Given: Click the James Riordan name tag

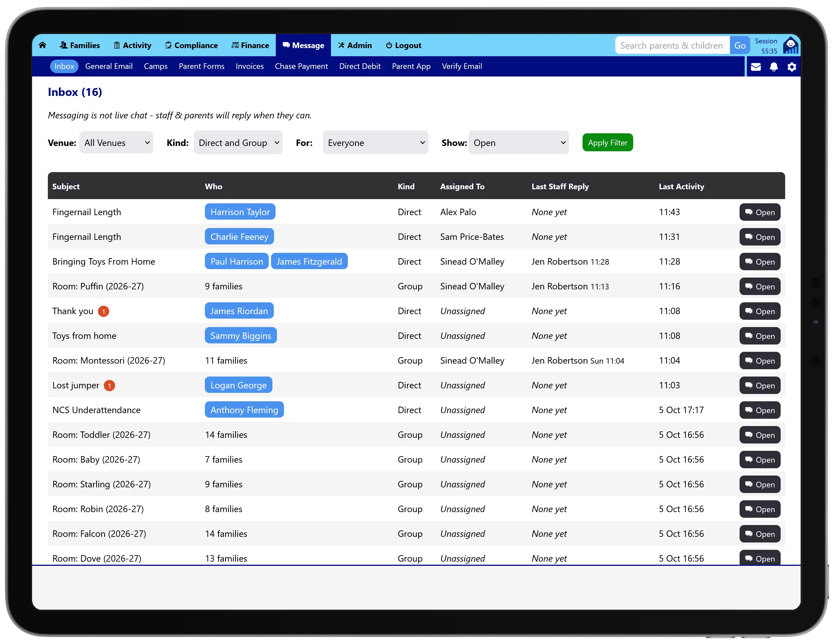Looking at the screenshot, I should point(239,311).
